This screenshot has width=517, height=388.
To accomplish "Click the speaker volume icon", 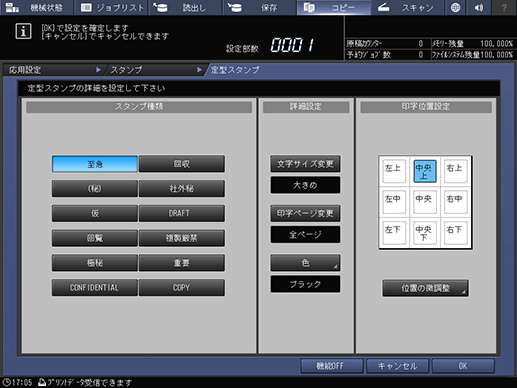I will (479, 7).
